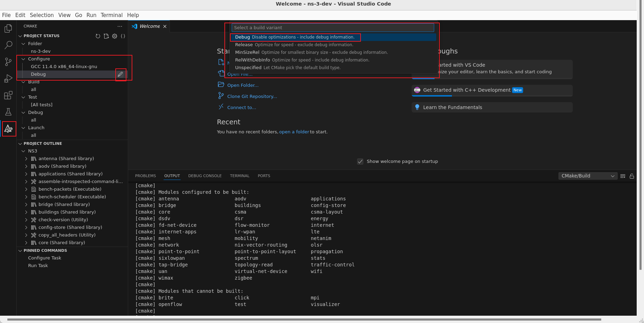The width and height of the screenshot is (644, 323).
Task: Collapse the Folder node
Action: tap(24, 44)
